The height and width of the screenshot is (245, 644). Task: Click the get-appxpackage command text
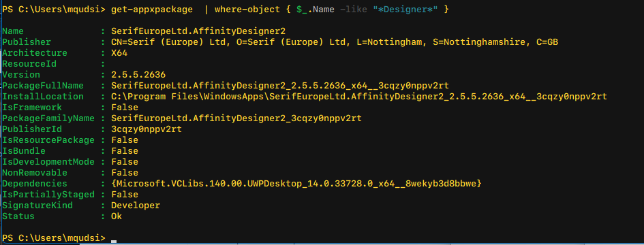(151, 10)
